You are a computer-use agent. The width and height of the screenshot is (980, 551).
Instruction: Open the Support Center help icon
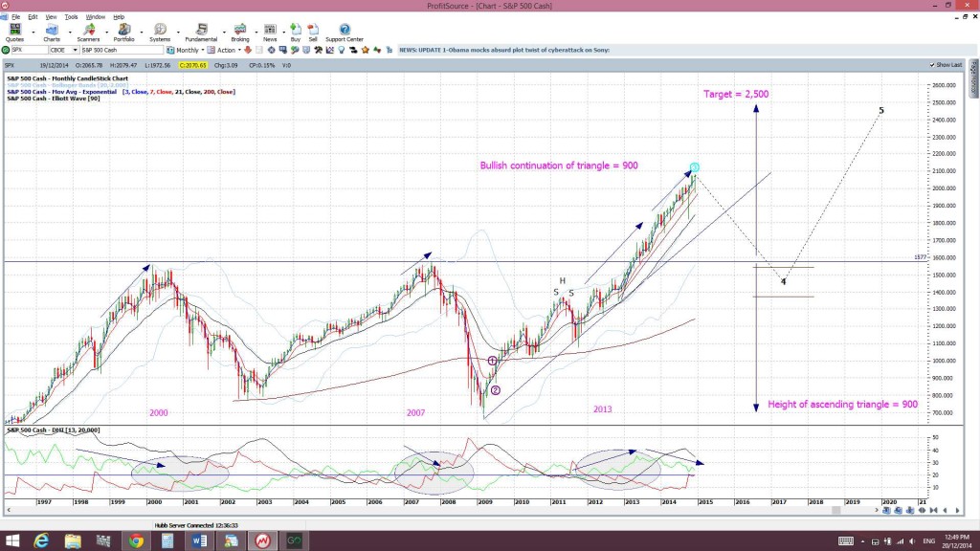345,33
